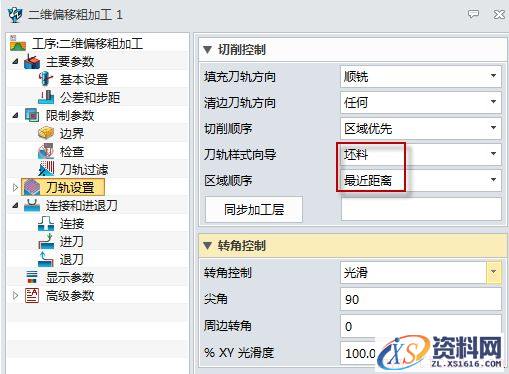The image size is (509, 374).
Task: Collapse the 切削控制 section
Action: pyautogui.click(x=207, y=50)
